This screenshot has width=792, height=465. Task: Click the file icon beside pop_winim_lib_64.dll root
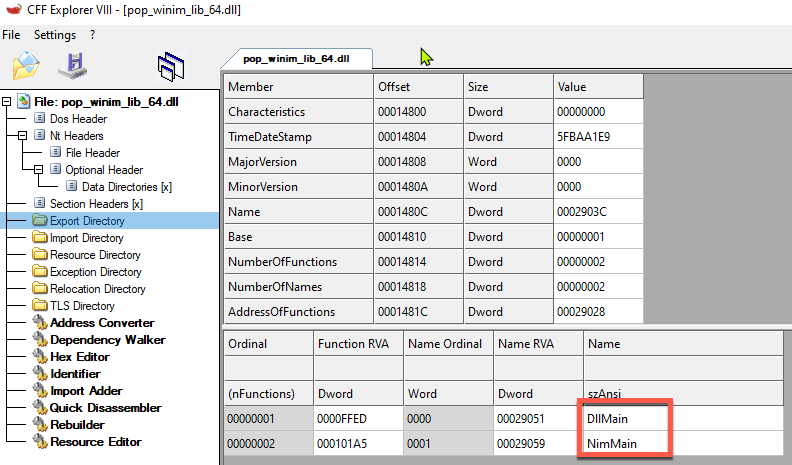(24, 101)
